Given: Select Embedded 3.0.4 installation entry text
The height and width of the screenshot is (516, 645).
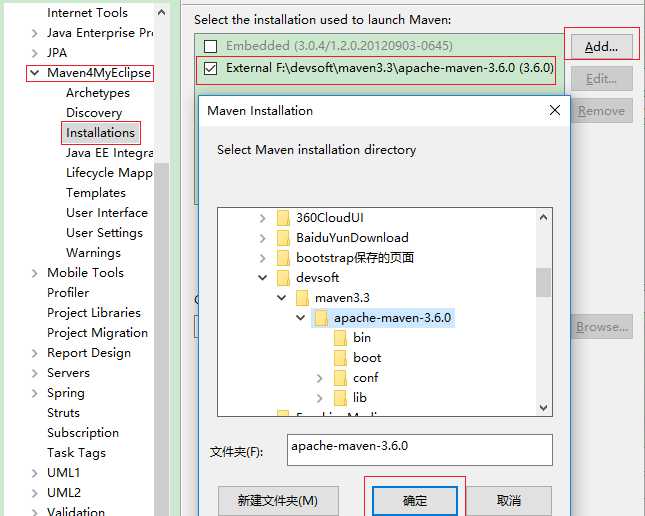Looking at the screenshot, I should tap(339, 46).
